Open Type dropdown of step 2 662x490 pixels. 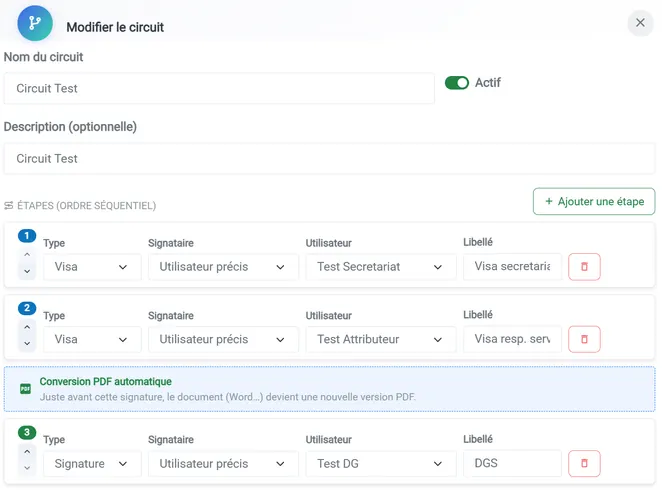92,339
